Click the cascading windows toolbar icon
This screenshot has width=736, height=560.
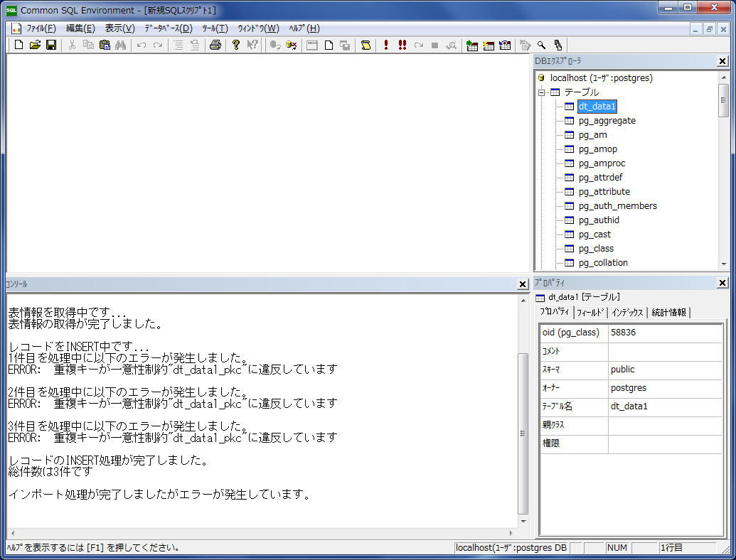(x=345, y=45)
